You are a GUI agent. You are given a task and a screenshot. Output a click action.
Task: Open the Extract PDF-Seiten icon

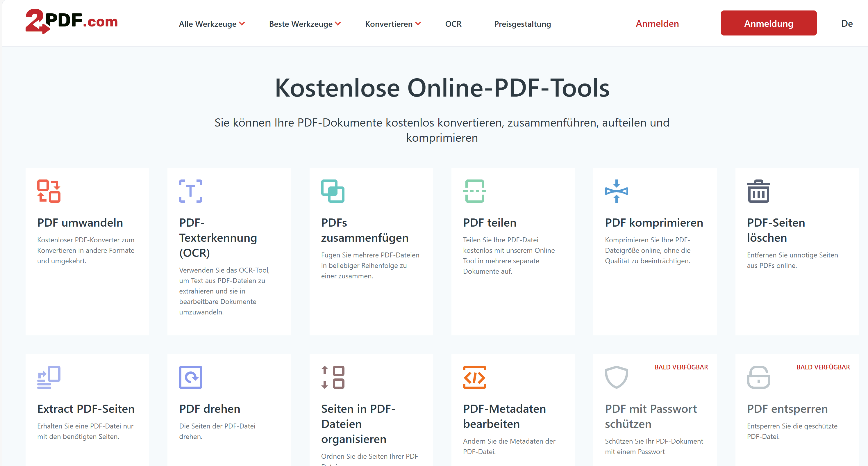pyautogui.click(x=49, y=377)
